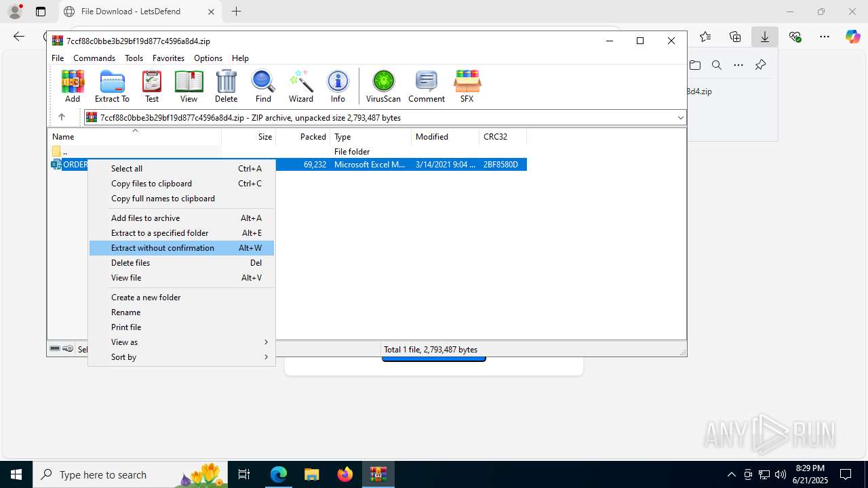Open Edge tab actions menu icon

41,12
